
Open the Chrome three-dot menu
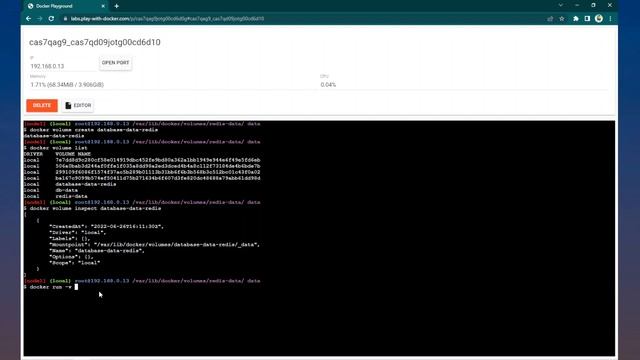(611, 19)
